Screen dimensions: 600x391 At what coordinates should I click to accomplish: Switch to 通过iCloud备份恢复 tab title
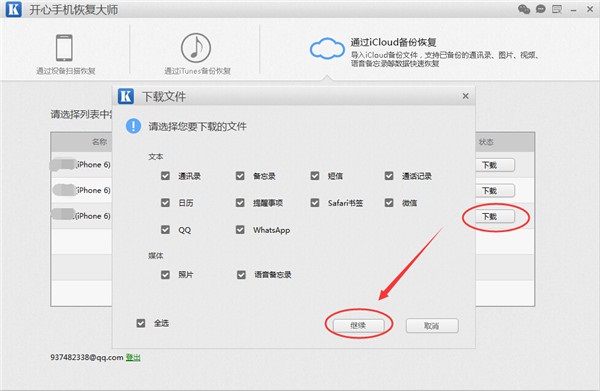pos(393,42)
